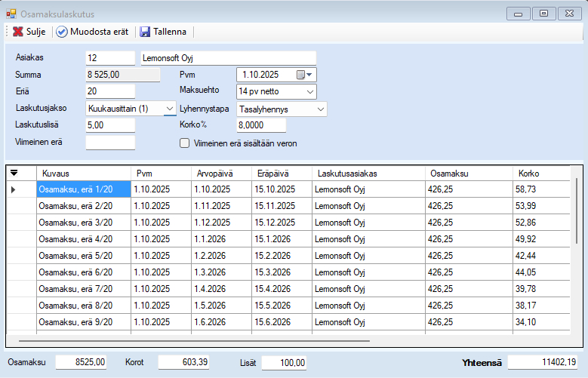This screenshot has height=378, width=588.
Task: Click the Korko% input field
Action: [261, 125]
